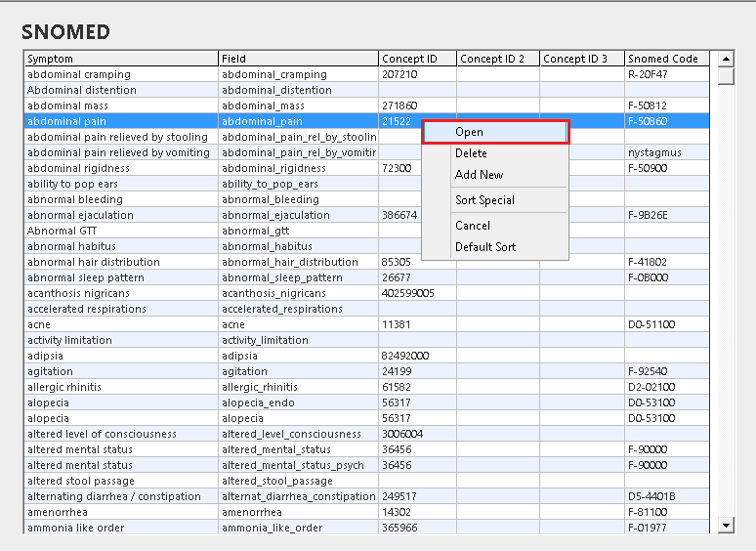Click the abnormal_gtt field cell
This screenshot has height=551, width=756.
pyautogui.click(x=299, y=231)
